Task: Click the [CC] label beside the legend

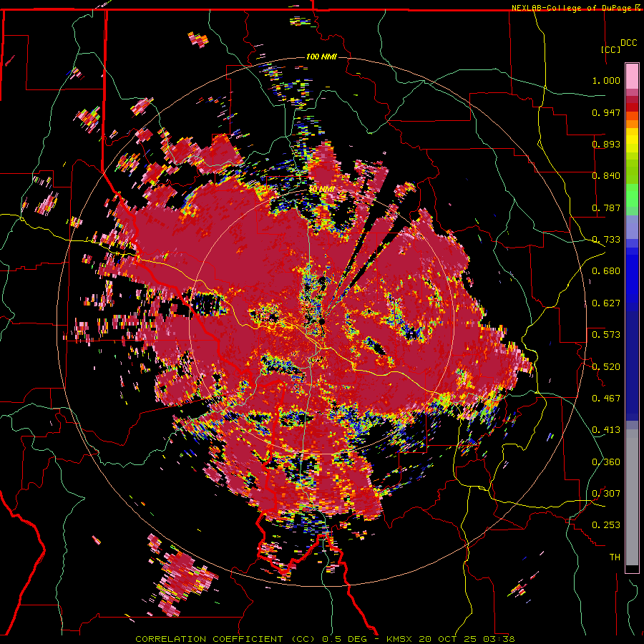Action: pyautogui.click(x=611, y=49)
